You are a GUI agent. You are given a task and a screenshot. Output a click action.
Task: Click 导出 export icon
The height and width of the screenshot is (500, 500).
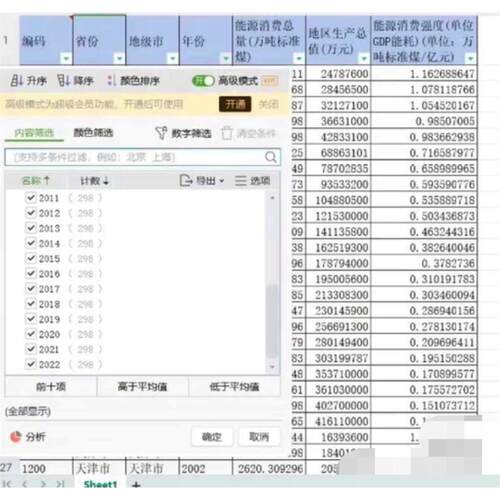click(186, 181)
